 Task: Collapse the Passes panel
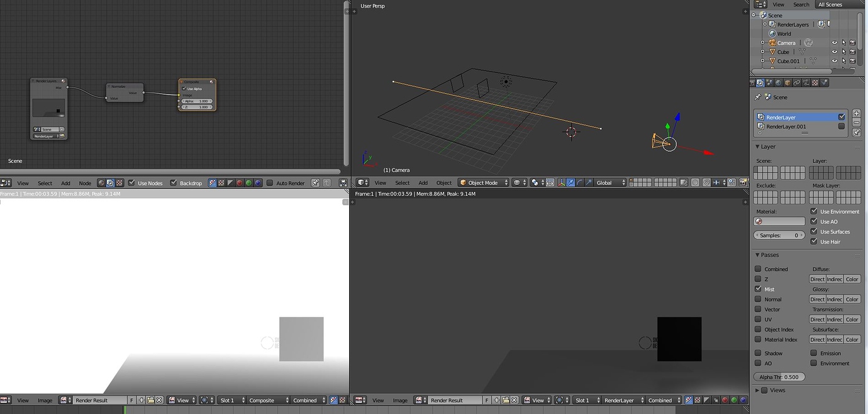click(758, 255)
